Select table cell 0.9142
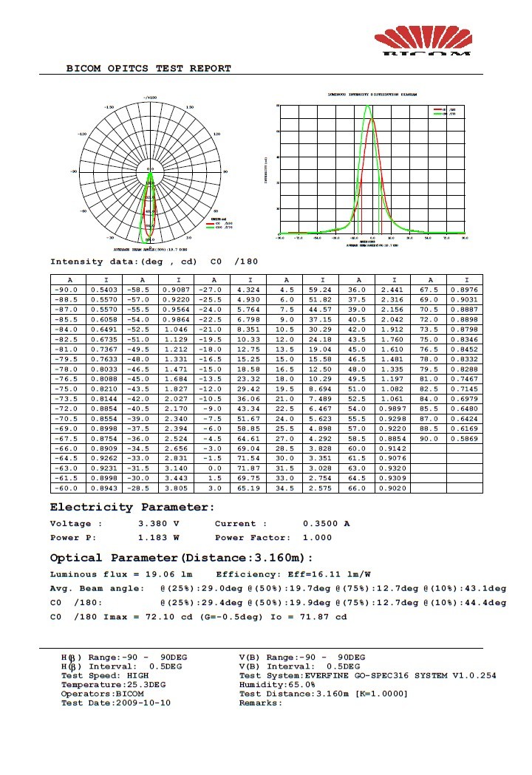Screen dimensions: 532x775 coord(392,448)
